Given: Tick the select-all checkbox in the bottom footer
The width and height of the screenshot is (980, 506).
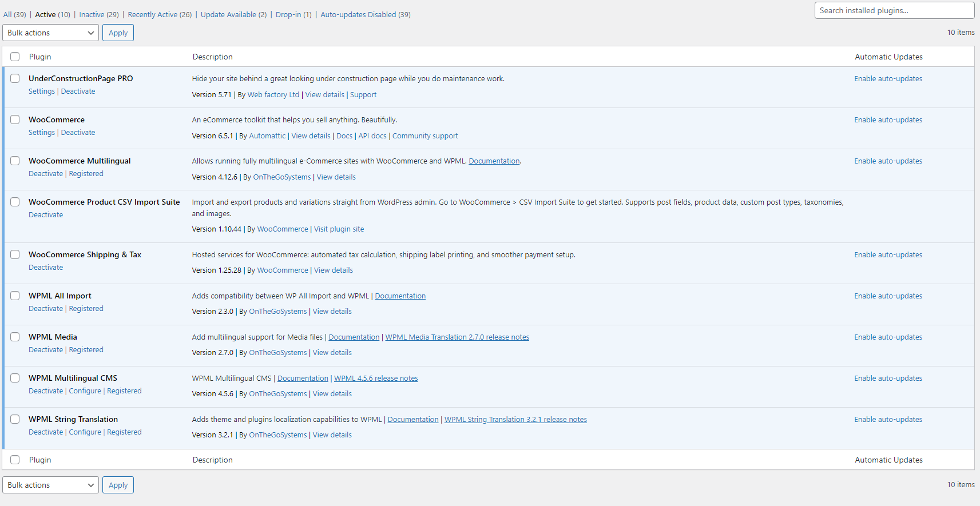Looking at the screenshot, I should coord(15,460).
